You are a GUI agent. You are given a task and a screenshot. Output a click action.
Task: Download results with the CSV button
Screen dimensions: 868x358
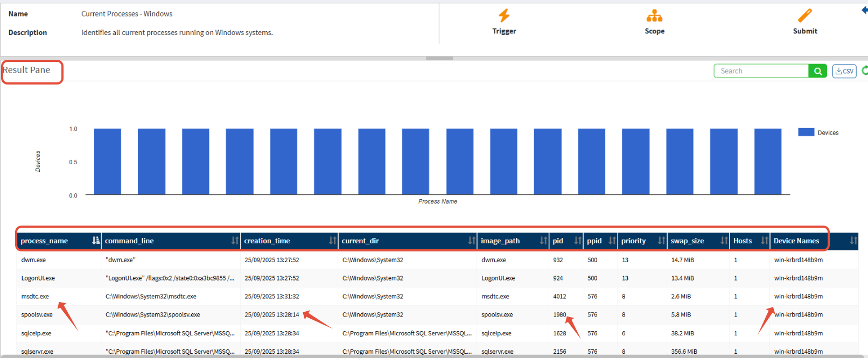coord(844,71)
